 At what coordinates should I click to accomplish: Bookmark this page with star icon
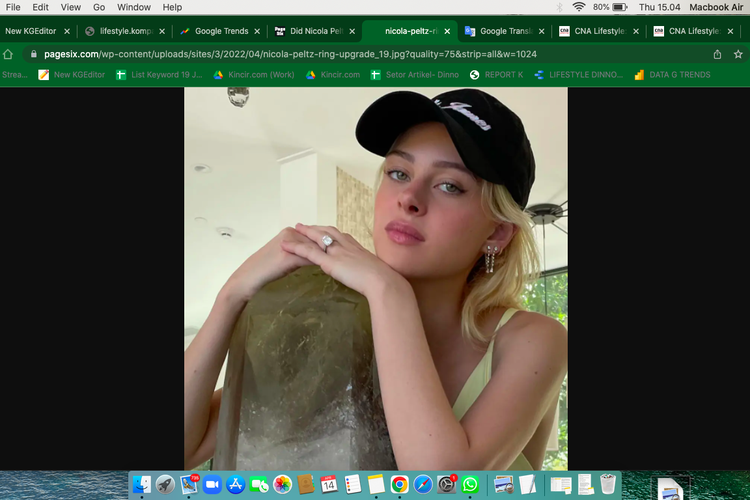click(738, 54)
